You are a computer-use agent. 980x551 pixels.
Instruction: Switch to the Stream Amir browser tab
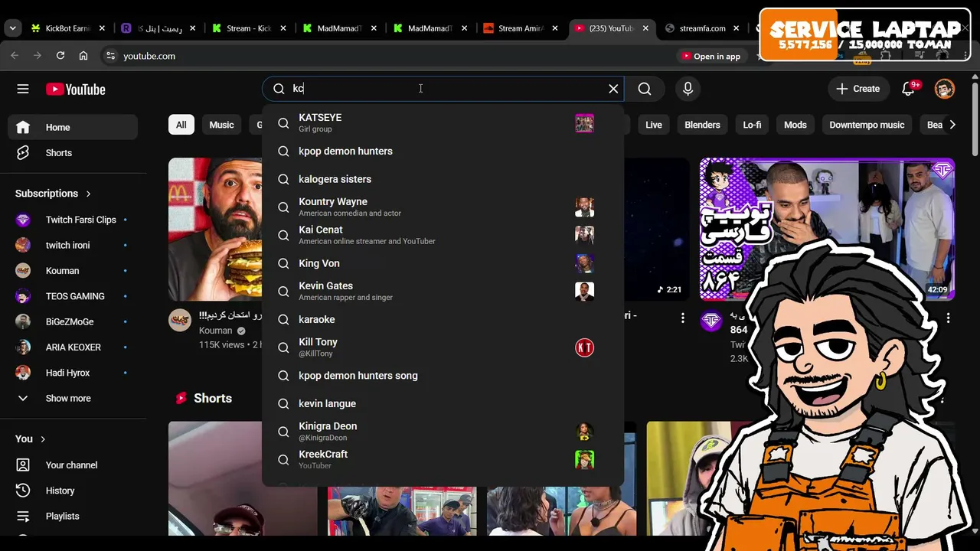pyautogui.click(x=521, y=28)
